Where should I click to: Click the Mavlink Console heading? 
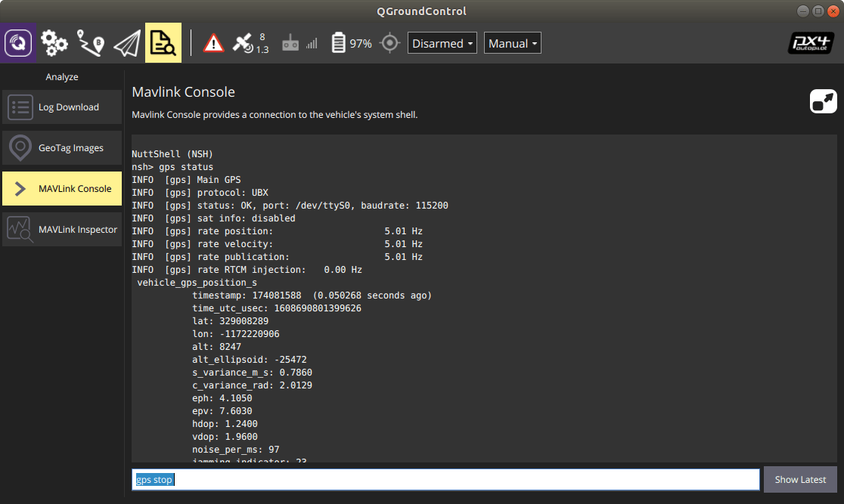point(184,92)
